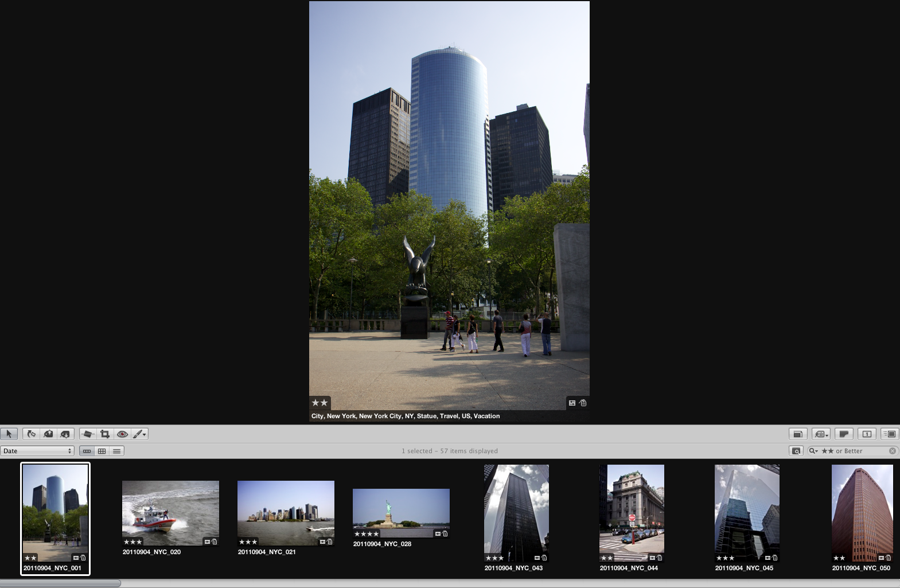900x588 pixels.
Task: Click keywords badge on 20110904_NYC_020 thumbnail
Action: tap(215, 542)
